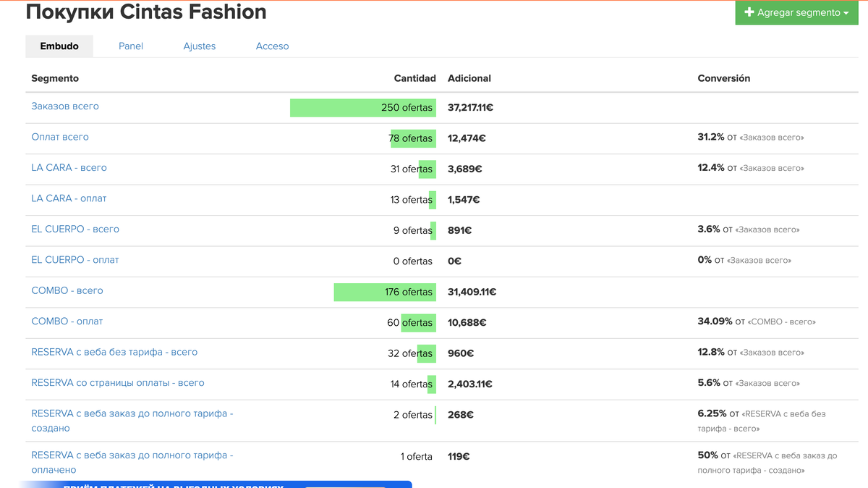This screenshot has width=868, height=488.
Task: Open the LA CARA - всего segment
Action: point(69,168)
